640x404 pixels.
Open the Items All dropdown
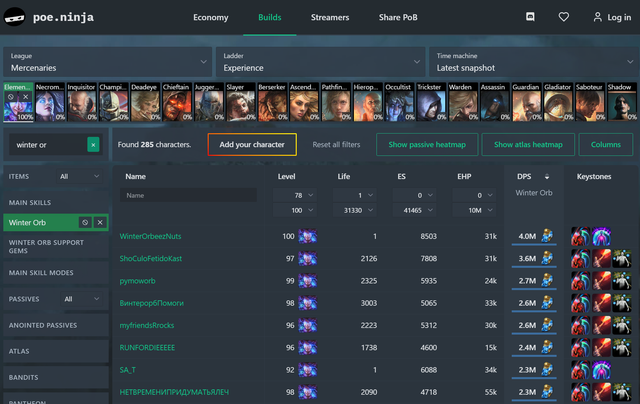tap(80, 176)
